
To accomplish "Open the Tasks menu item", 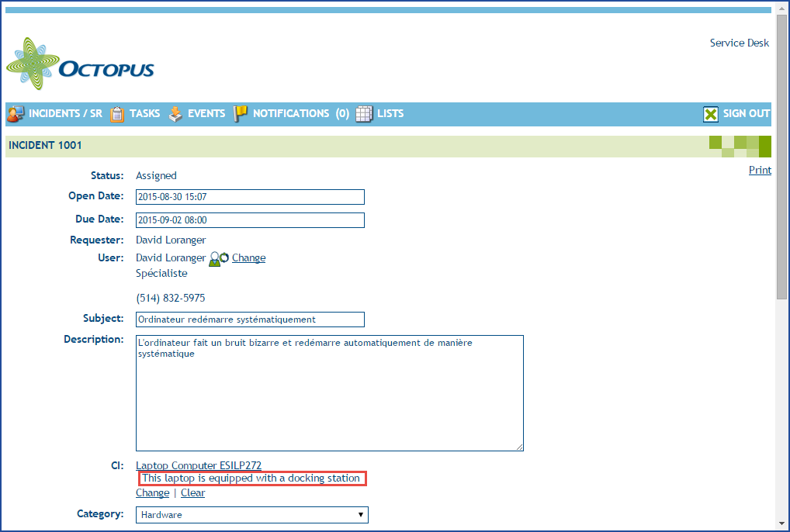I will click(144, 114).
